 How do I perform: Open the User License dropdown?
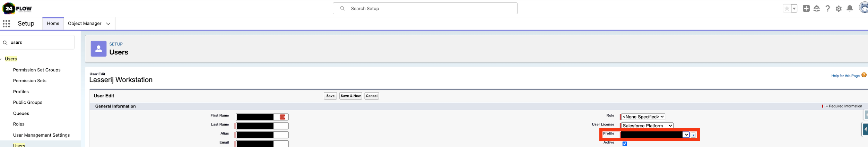click(x=647, y=126)
